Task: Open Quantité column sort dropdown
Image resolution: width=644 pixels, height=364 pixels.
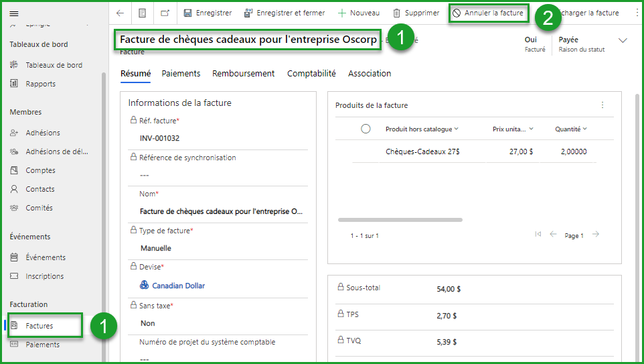Action: click(x=584, y=129)
